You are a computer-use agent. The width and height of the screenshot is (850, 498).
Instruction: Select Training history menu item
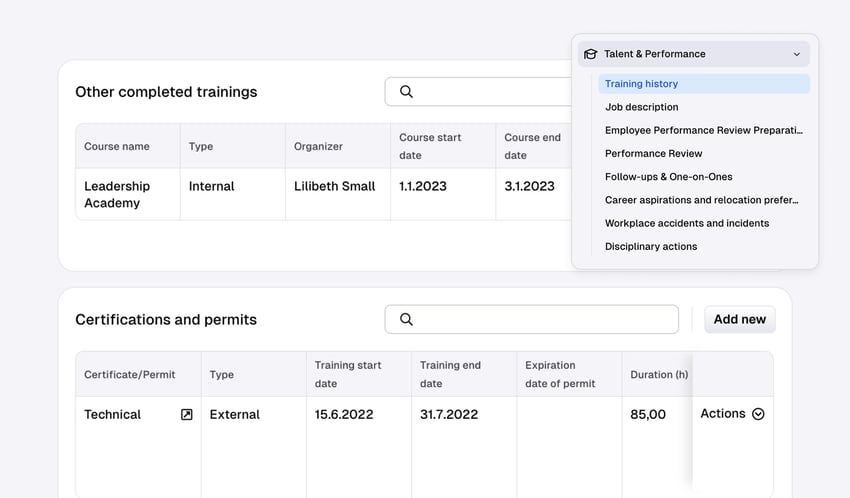[641, 84]
